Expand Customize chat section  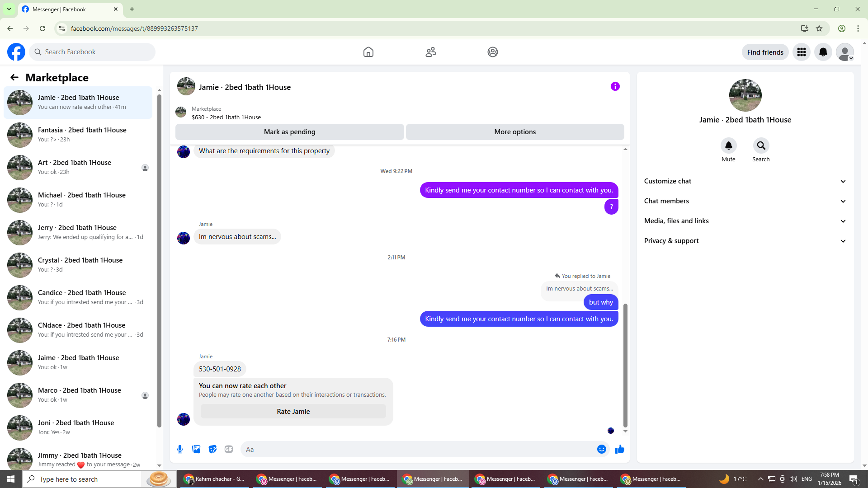click(x=745, y=181)
